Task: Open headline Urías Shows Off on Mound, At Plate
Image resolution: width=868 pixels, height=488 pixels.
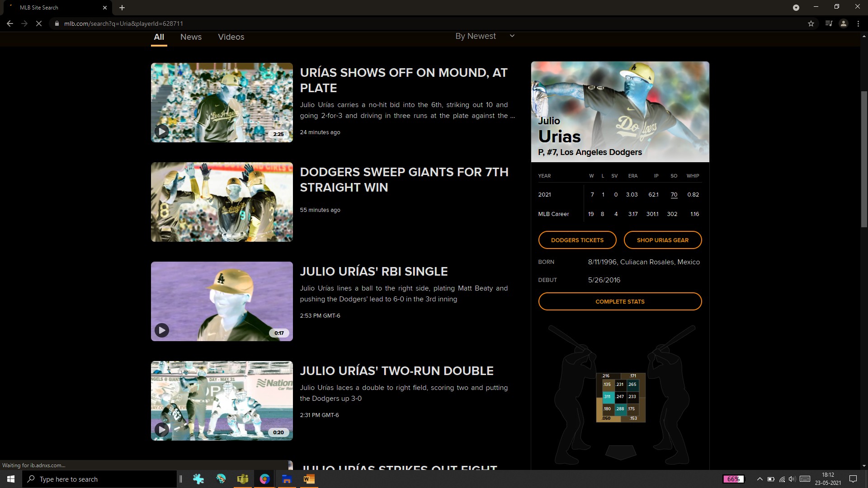Action: [404, 80]
